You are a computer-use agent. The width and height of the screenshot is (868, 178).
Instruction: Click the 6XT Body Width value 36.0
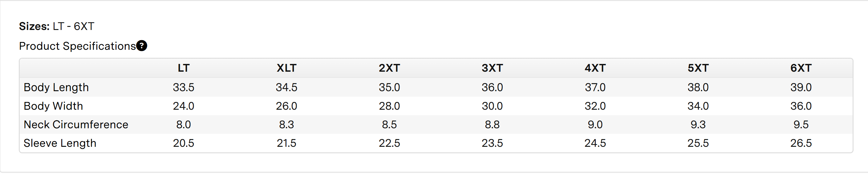click(x=801, y=106)
